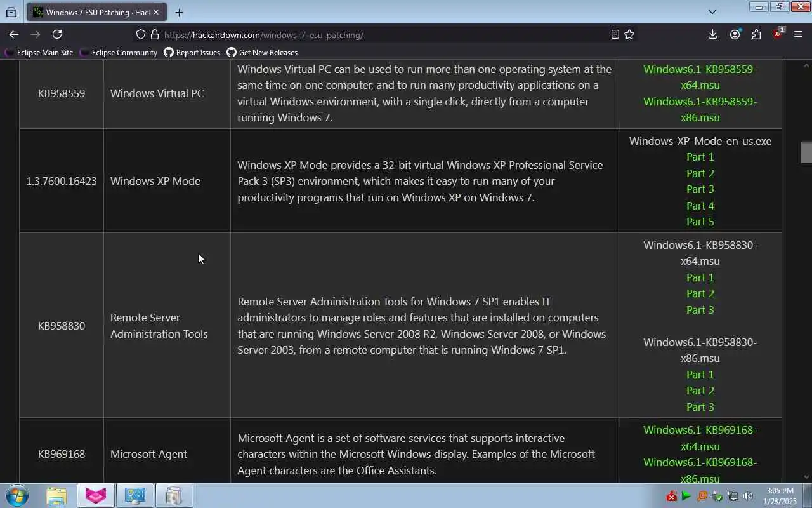
Task: Show site security padlock information
Action: 154,34
